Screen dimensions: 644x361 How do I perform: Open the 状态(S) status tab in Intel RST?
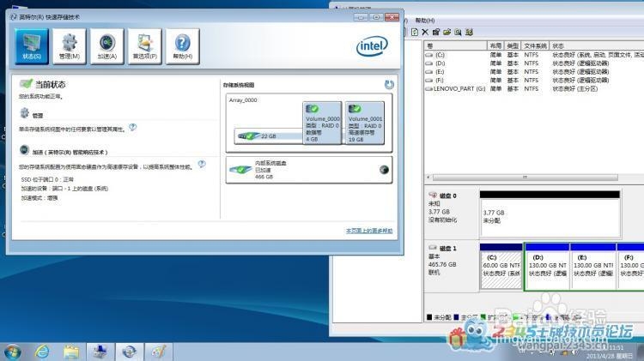(x=32, y=46)
